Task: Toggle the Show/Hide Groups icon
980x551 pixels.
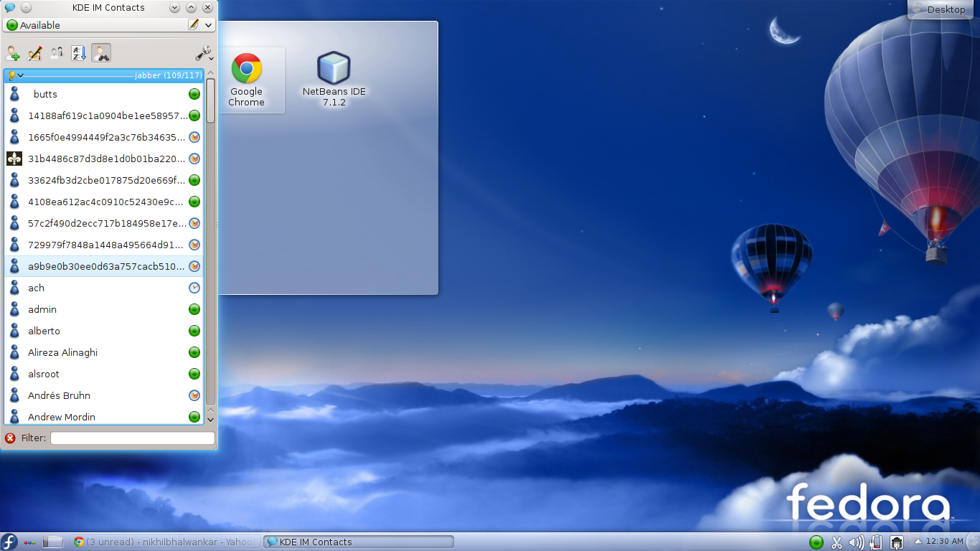Action: click(57, 53)
